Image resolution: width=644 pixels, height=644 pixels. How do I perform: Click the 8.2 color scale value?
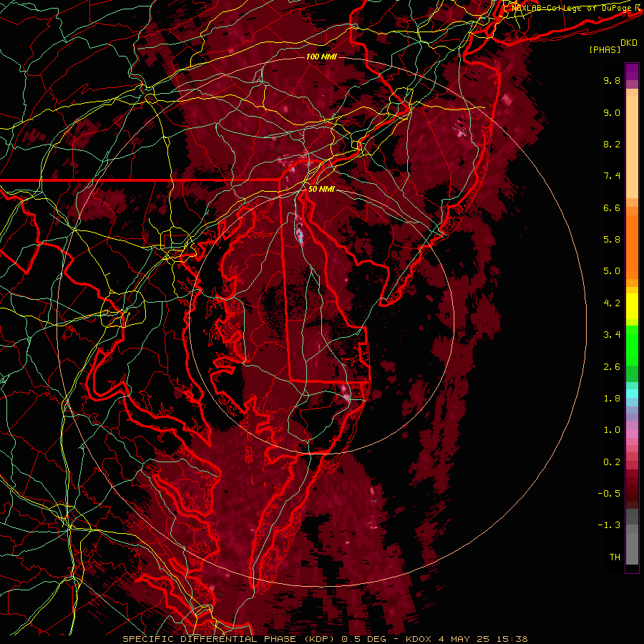(612, 144)
